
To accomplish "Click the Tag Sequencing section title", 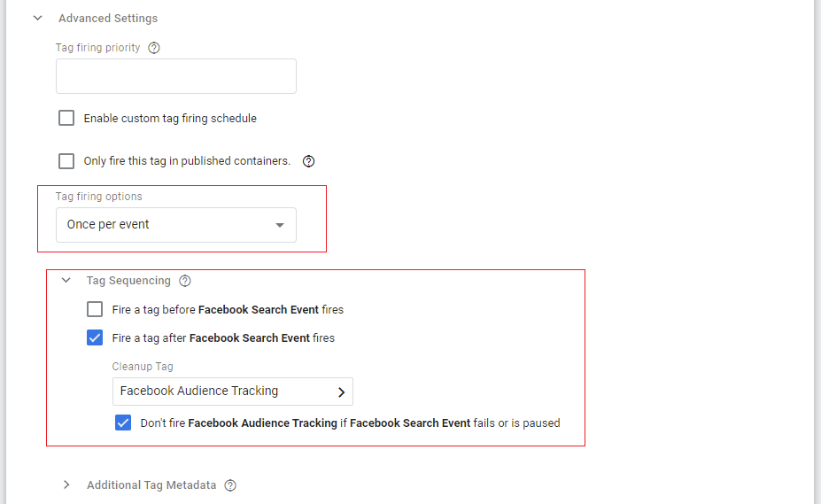I will pyautogui.click(x=128, y=281).
